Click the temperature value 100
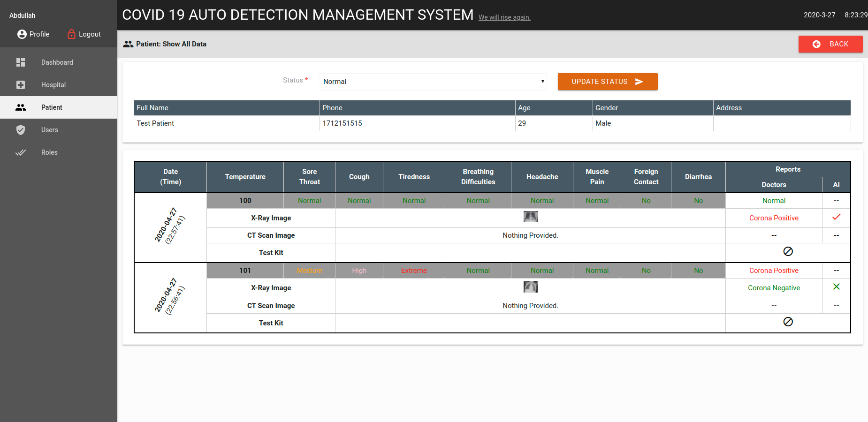 pos(245,201)
